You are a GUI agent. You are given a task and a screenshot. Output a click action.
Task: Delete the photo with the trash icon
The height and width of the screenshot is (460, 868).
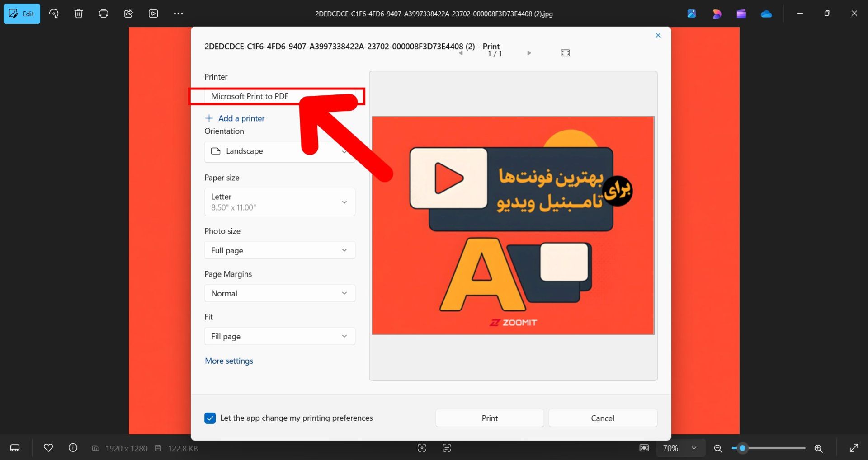click(x=79, y=14)
